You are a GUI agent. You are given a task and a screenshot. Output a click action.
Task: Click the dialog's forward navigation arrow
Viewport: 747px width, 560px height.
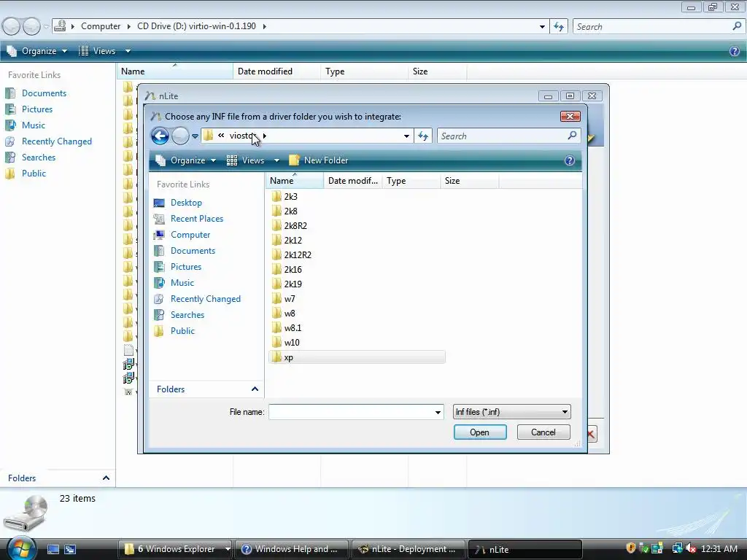coord(180,136)
